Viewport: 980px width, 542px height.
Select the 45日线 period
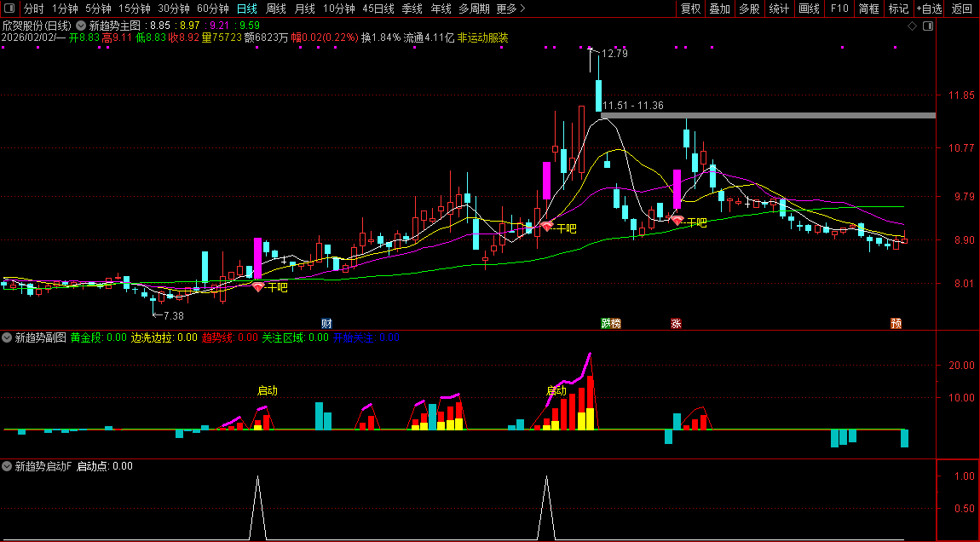point(378,9)
